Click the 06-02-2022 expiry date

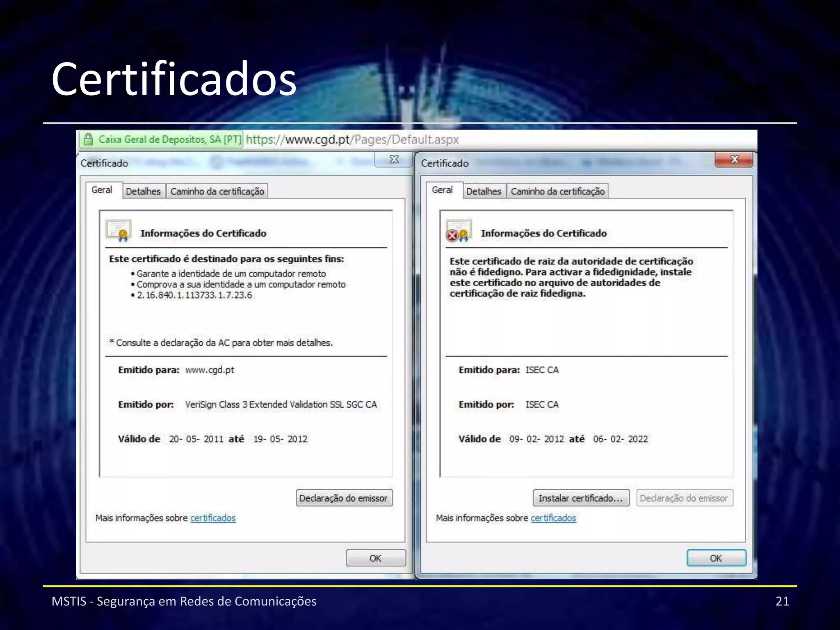[620, 439]
